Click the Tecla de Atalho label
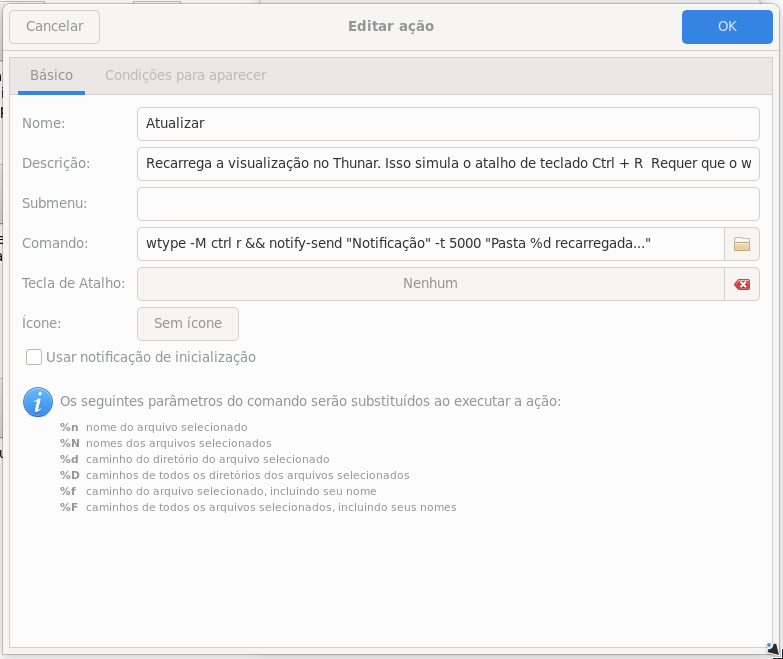This screenshot has width=783, height=659. coord(73,284)
